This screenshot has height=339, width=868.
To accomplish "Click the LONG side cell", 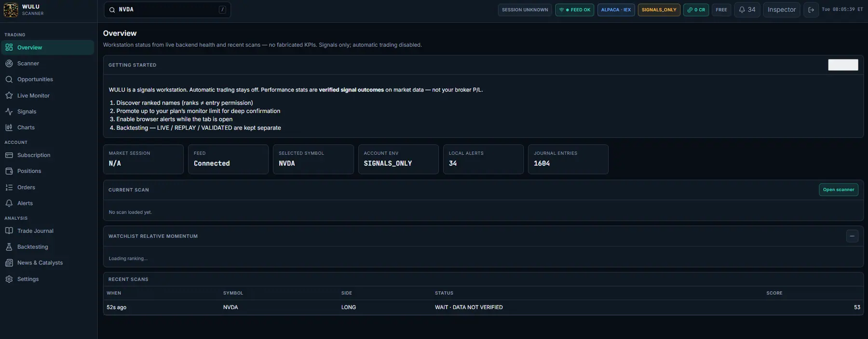I will (349, 307).
